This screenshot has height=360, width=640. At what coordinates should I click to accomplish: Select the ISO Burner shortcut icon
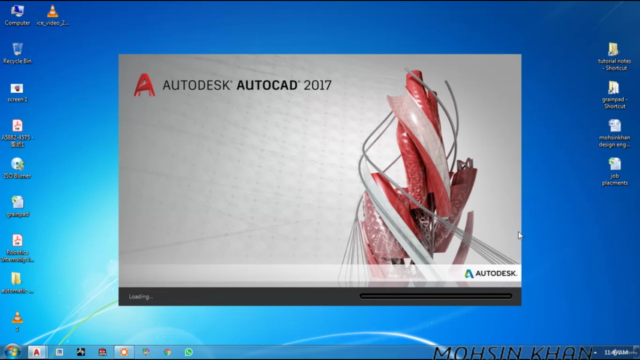pos(17,168)
